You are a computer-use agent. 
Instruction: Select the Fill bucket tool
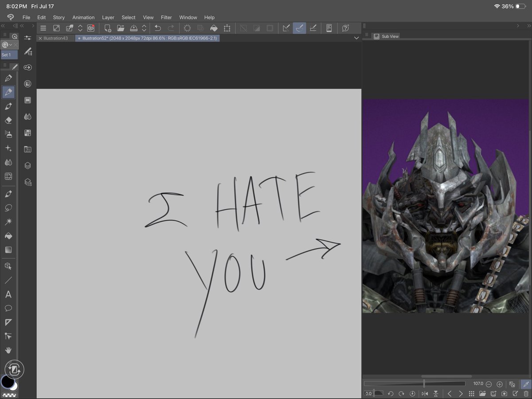8,236
